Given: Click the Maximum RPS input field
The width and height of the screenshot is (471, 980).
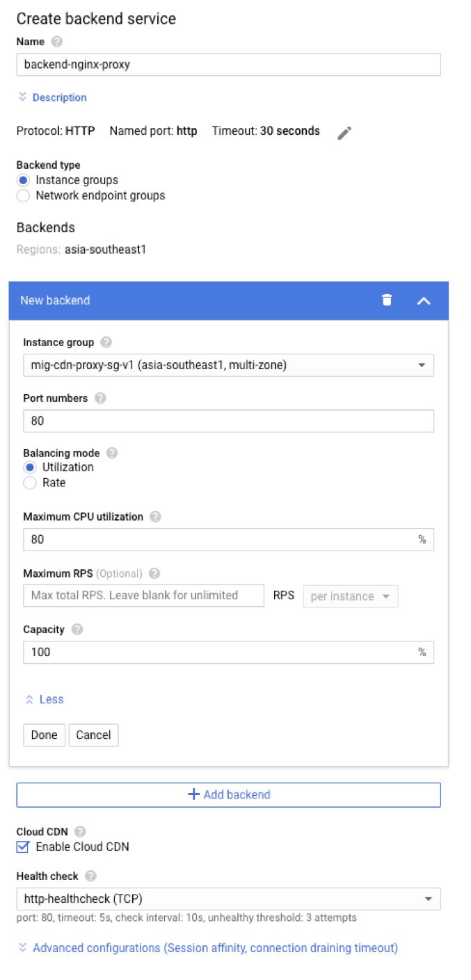Looking at the screenshot, I should 143,596.
